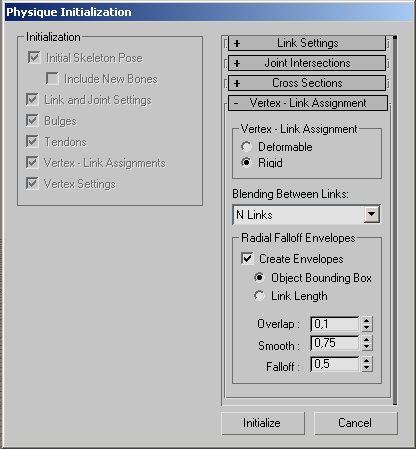Expand the Joint Intersections rollout
The image size is (416, 450).
coord(307,63)
